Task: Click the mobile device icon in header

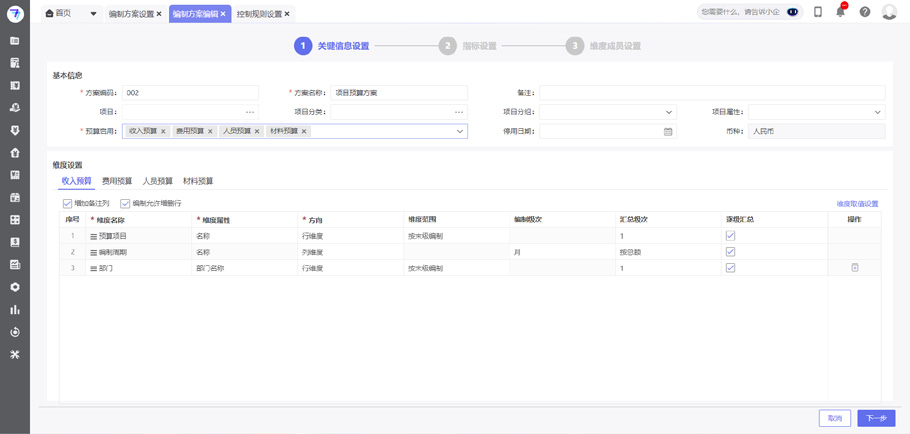Action: pos(818,12)
